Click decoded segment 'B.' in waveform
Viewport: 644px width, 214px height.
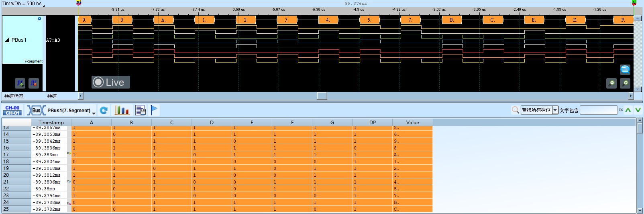[452, 20]
